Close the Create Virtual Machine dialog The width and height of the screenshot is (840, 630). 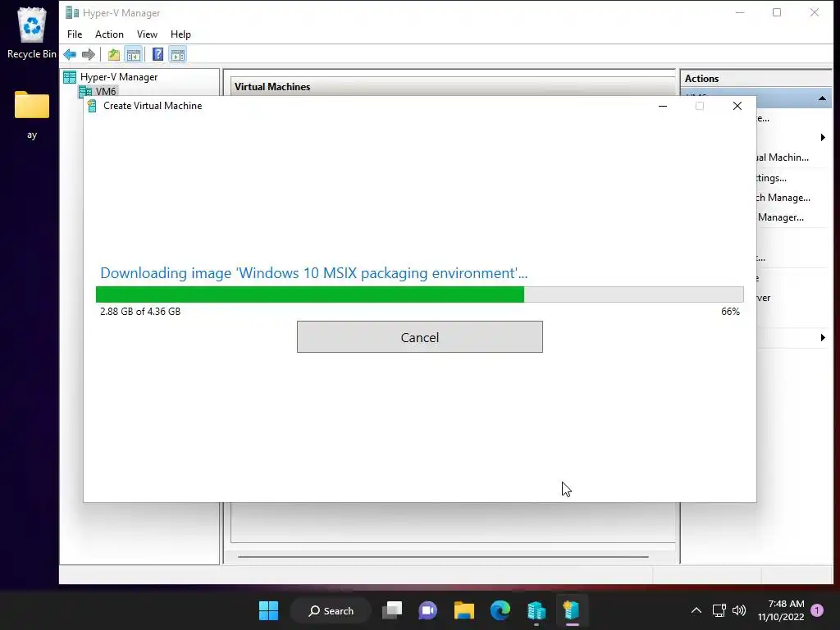pos(737,106)
